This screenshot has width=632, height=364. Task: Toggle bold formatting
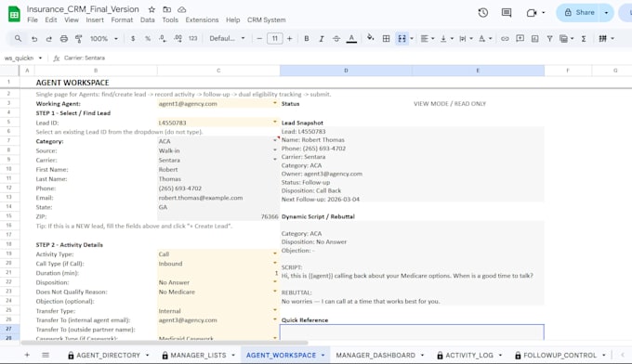(307, 39)
